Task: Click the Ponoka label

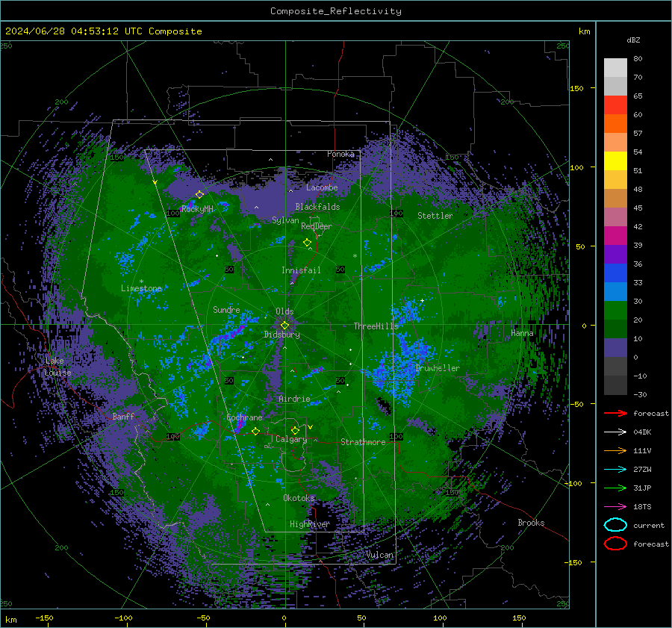Action: point(340,154)
